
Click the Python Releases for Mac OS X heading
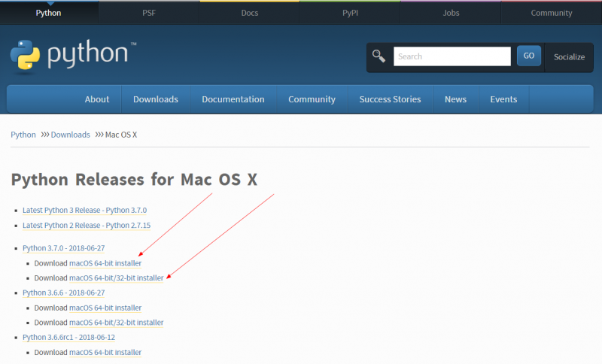[134, 180]
